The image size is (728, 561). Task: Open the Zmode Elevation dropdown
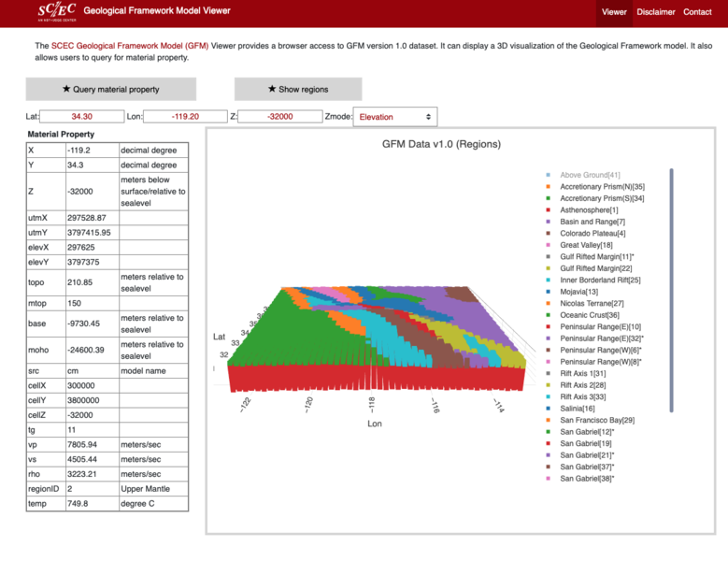(x=395, y=117)
